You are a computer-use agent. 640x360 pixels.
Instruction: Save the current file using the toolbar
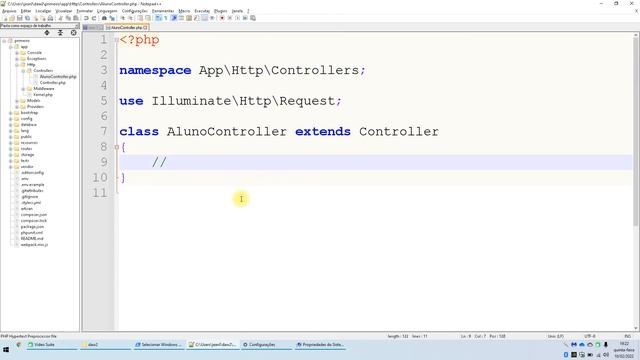(x=20, y=18)
